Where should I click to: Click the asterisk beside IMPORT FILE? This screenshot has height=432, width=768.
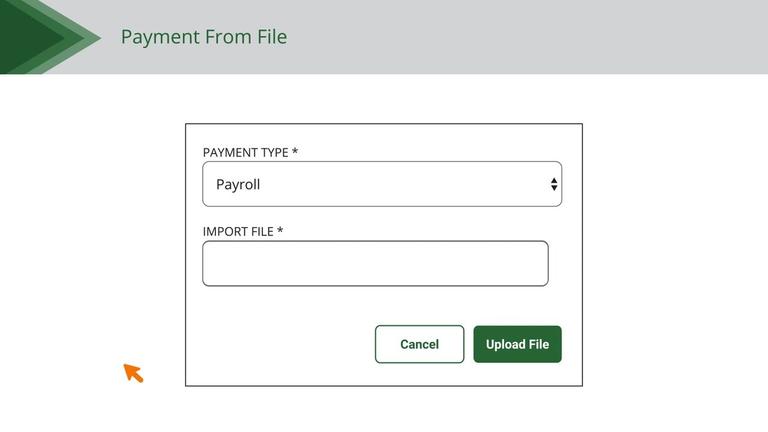click(x=280, y=232)
